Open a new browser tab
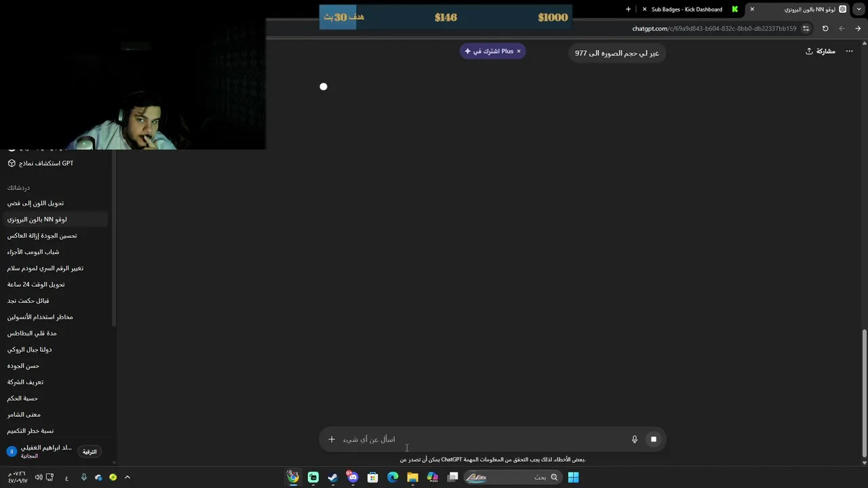The width and height of the screenshot is (868, 488). click(x=628, y=9)
